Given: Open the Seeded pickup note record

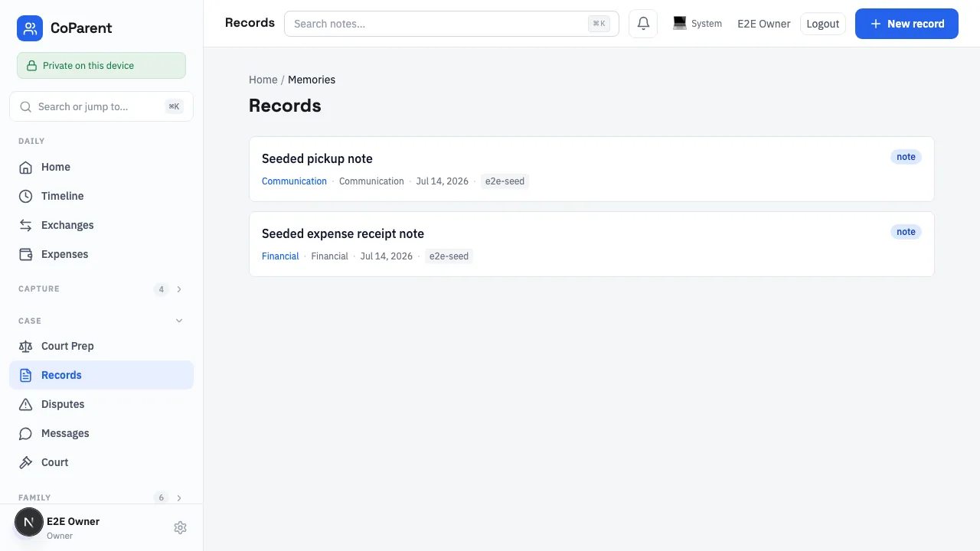Looking at the screenshot, I should coord(592,169).
